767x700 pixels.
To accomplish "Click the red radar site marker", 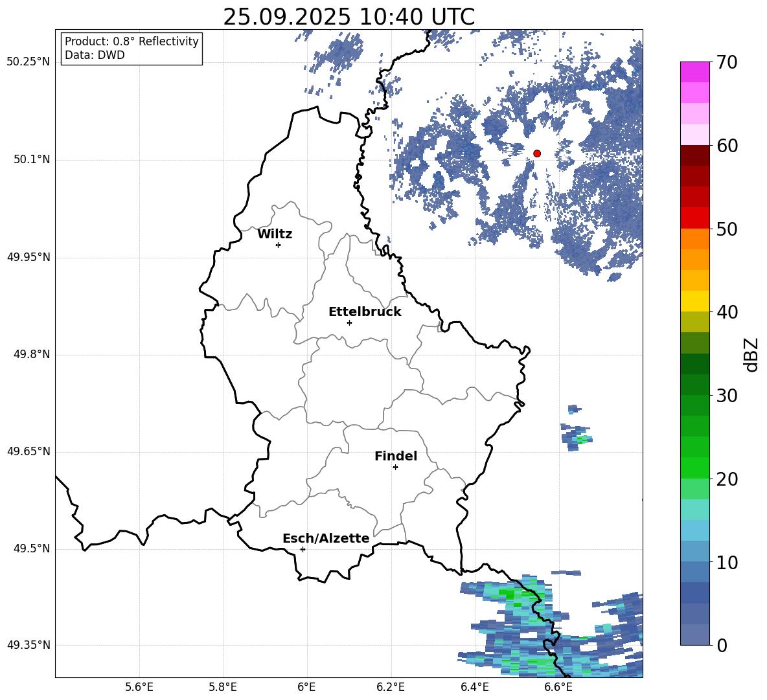I will click(536, 153).
